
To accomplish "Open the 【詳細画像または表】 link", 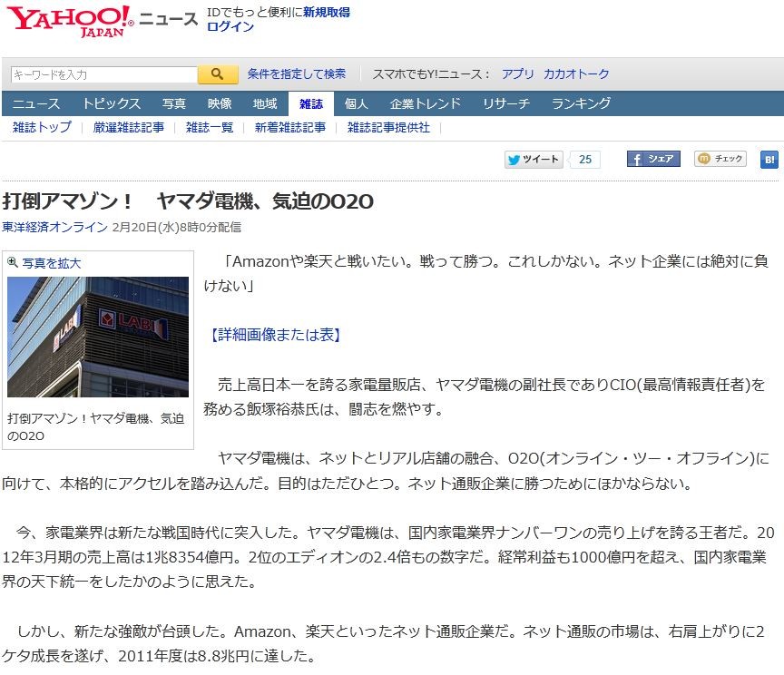I will coord(275,335).
